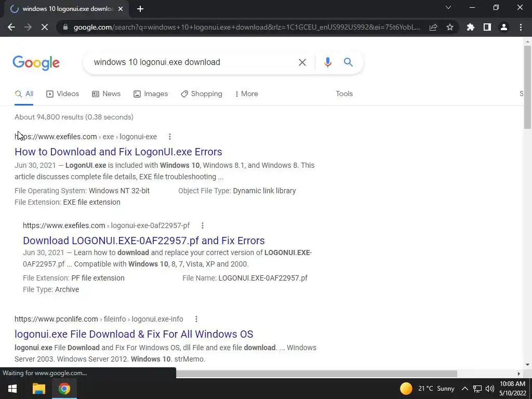Image resolution: width=532 pixels, height=399 pixels.
Task: Submit search with magnifier button
Action: coord(348,62)
